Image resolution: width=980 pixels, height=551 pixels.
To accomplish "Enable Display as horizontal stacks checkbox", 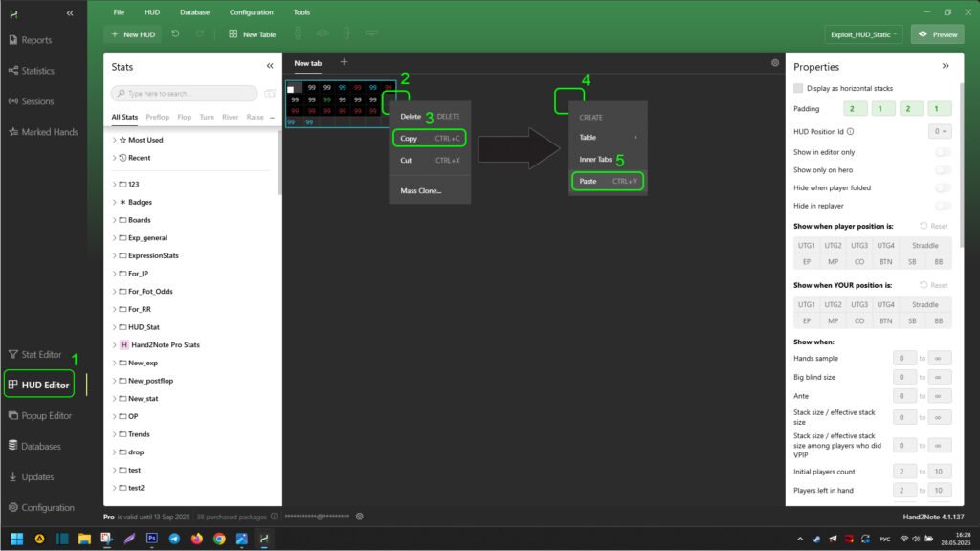I will tap(799, 88).
